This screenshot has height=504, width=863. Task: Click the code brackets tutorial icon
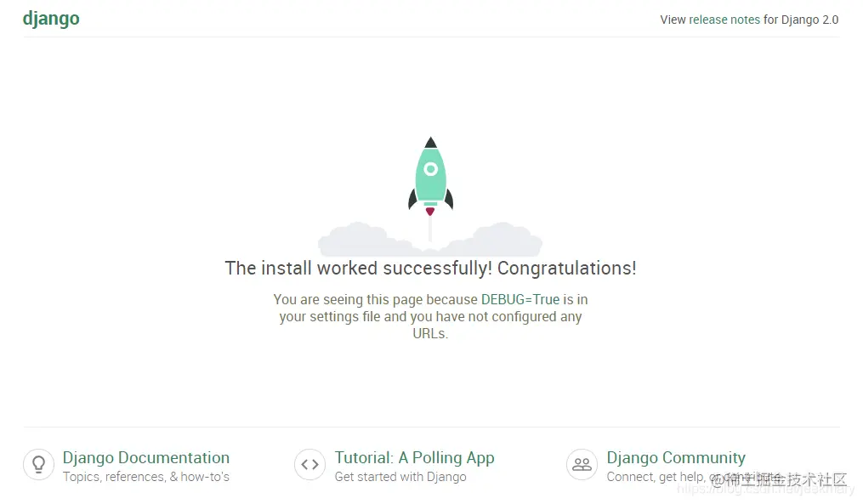(309, 464)
